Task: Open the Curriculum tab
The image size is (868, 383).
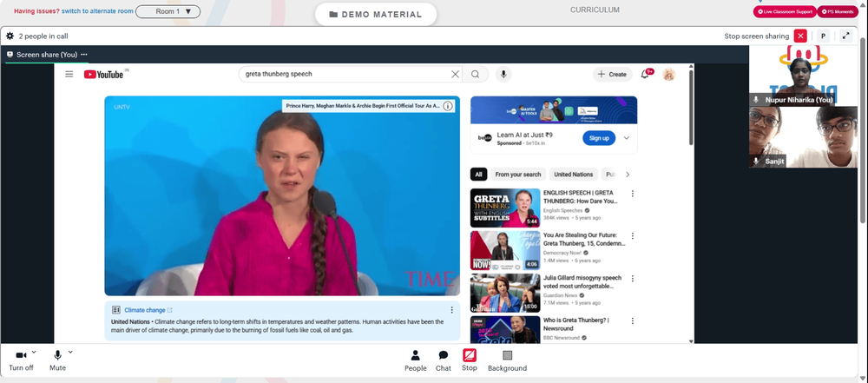Action: coord(595,10)
